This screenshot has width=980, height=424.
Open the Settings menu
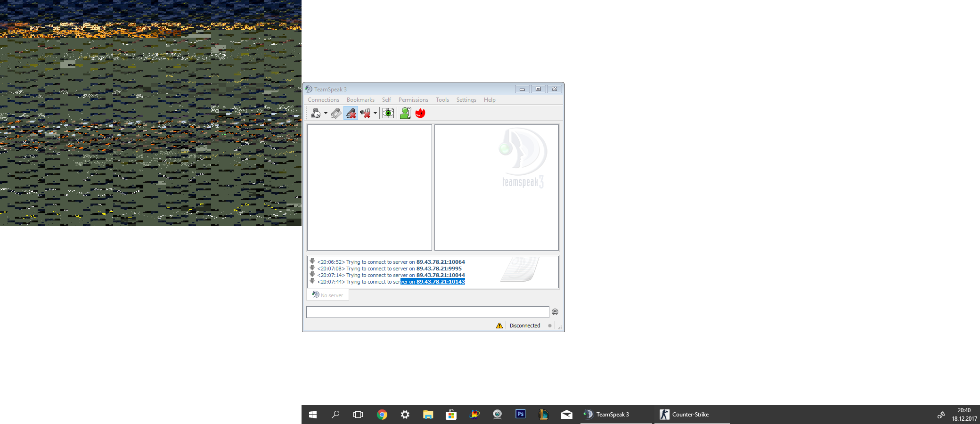466,100
